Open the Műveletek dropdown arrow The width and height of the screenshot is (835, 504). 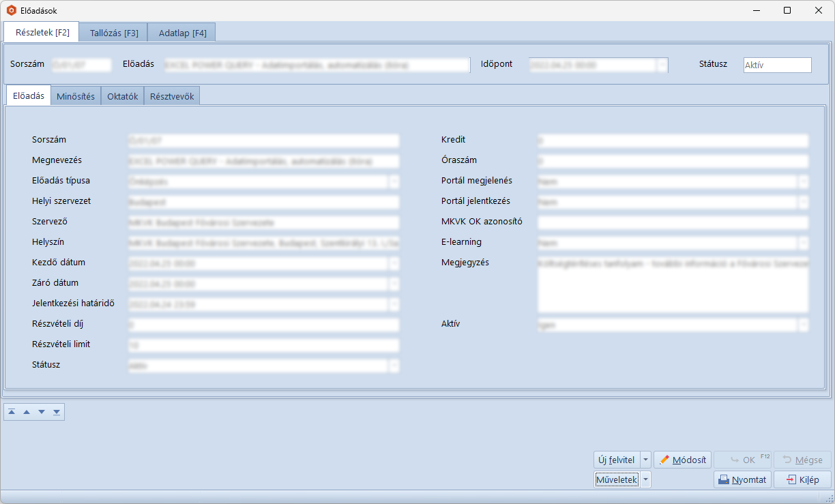646,479
